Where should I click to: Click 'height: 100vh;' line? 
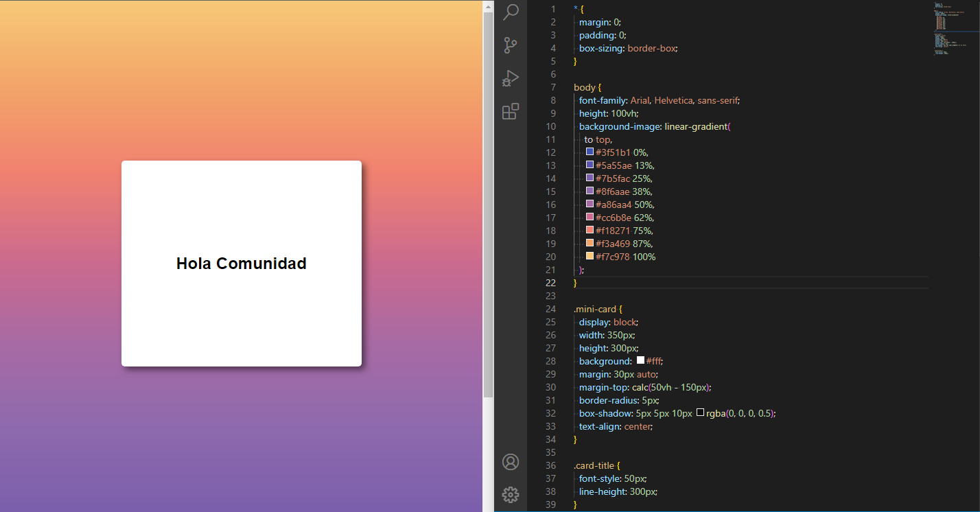609,113
